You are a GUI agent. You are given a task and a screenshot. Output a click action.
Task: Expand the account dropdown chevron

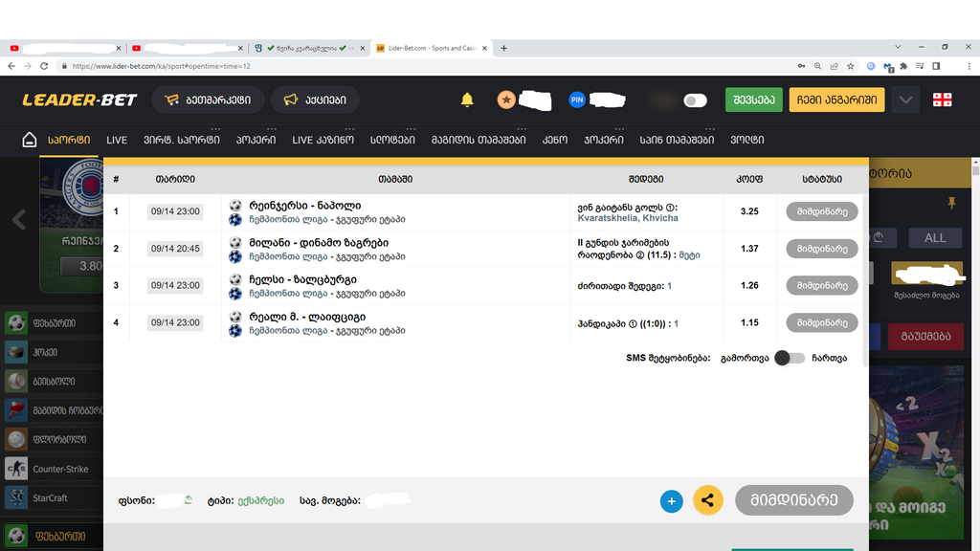coord(905,99)
